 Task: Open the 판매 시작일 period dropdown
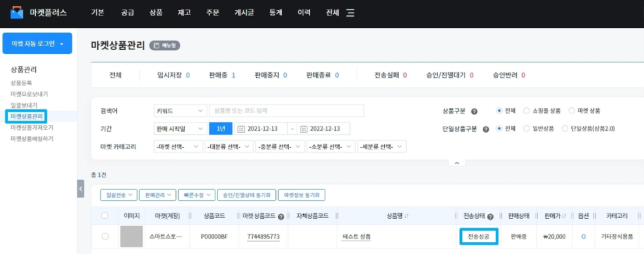[x=180, y=129]
